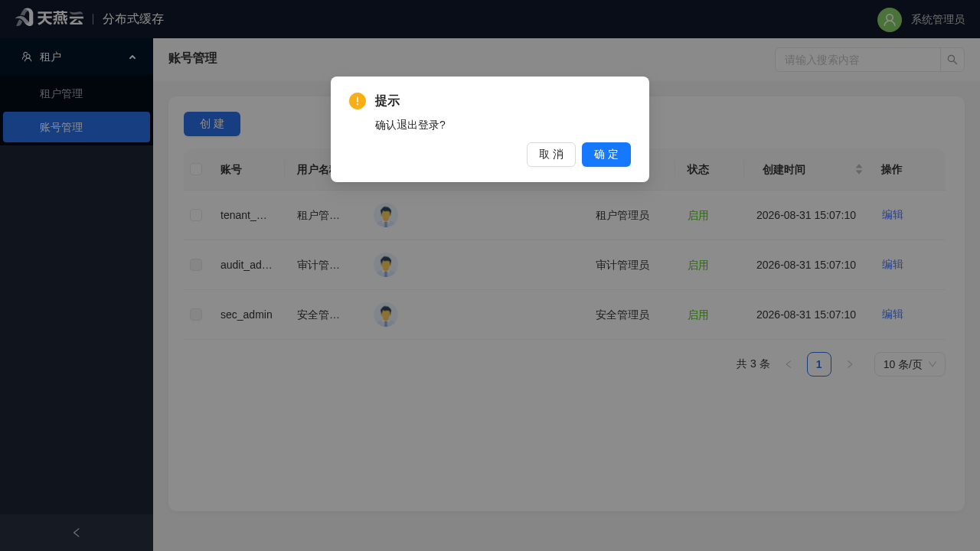Click the 系统管理员 username text
Viewport: 980px width, 551px height.
click(938, 20)
